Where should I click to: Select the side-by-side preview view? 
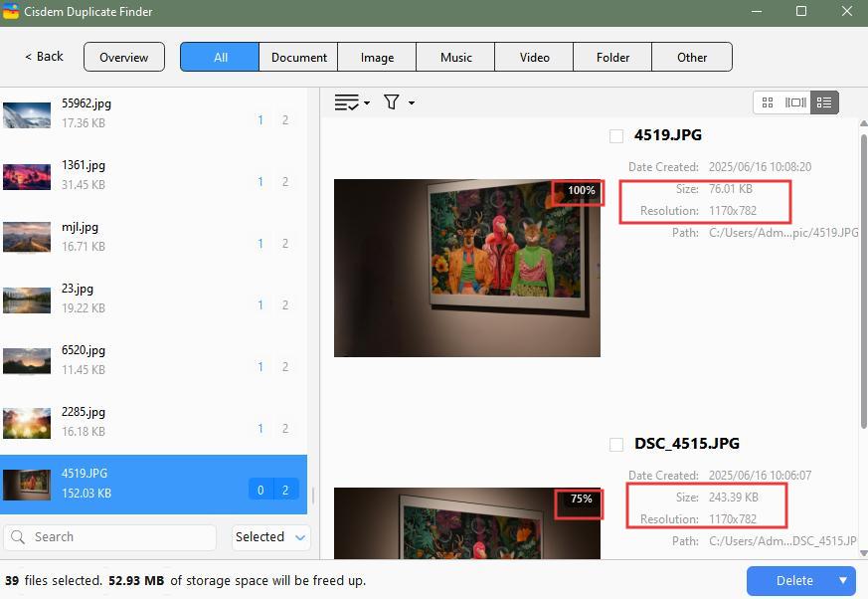(795, 101)
